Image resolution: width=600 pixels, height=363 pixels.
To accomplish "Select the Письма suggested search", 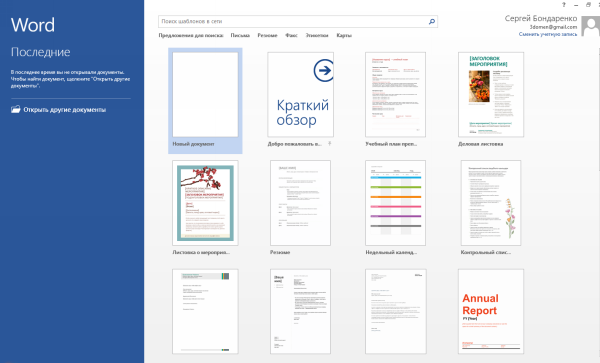I will [x=240, y=36].
